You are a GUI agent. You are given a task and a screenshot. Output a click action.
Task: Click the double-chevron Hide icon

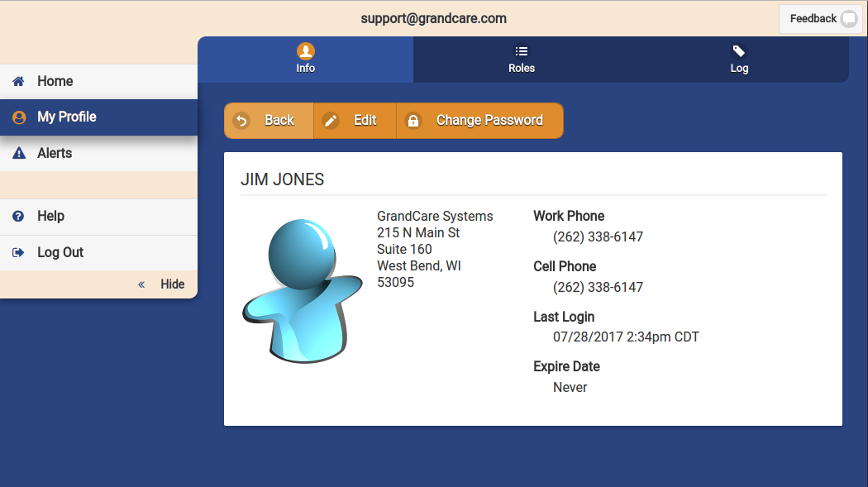click(x=141, y=284)
